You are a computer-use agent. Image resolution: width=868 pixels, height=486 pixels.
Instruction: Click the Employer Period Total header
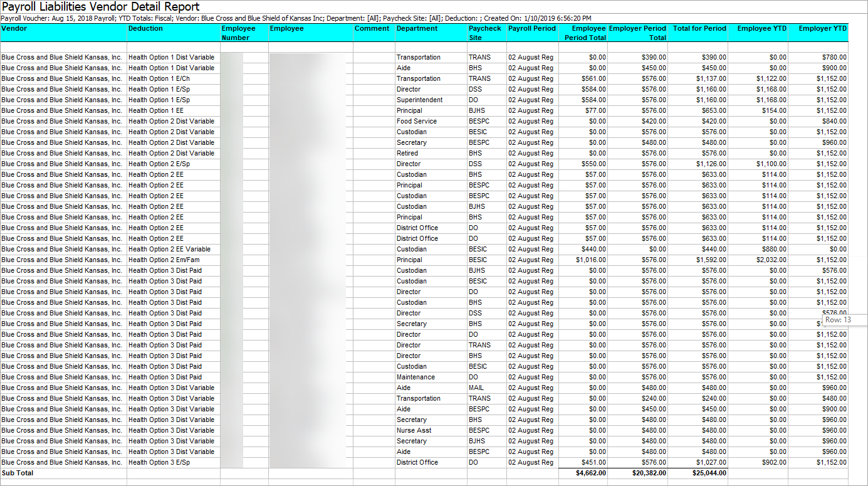pyautogui.click(x=637, y=33)
